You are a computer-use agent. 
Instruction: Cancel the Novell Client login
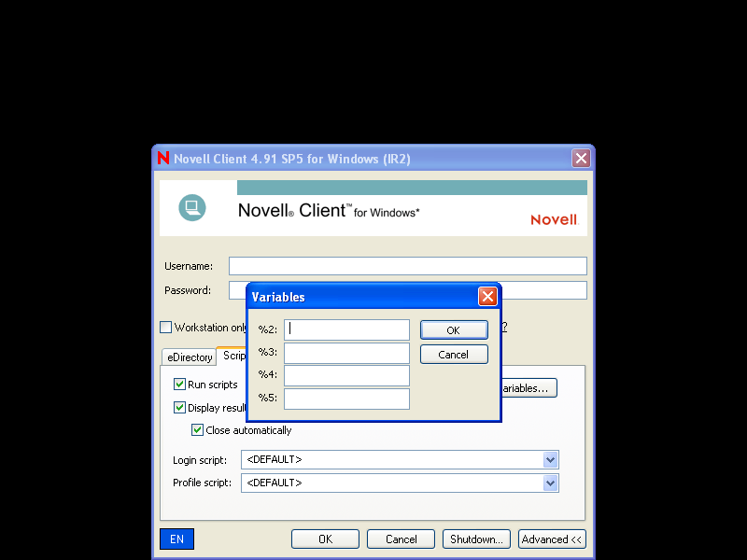(401, 539)
